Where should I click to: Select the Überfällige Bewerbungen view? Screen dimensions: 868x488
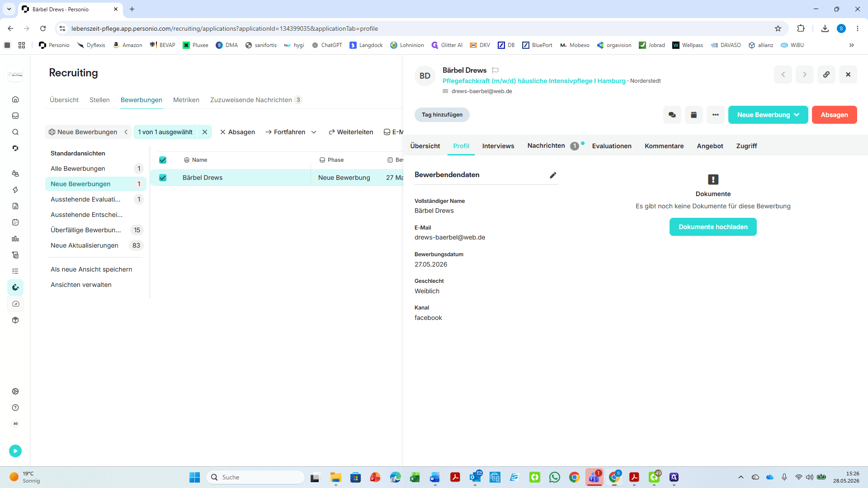[96, 230]
